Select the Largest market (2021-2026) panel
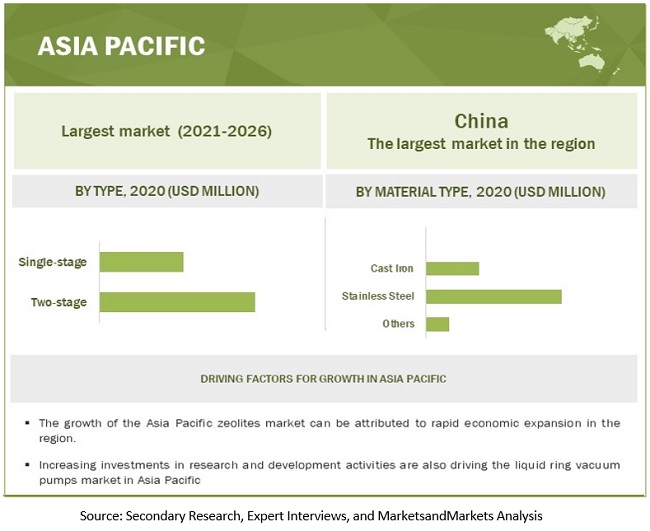Image resolution: width=650 pixels, height=531 pixels. (166, 131)
